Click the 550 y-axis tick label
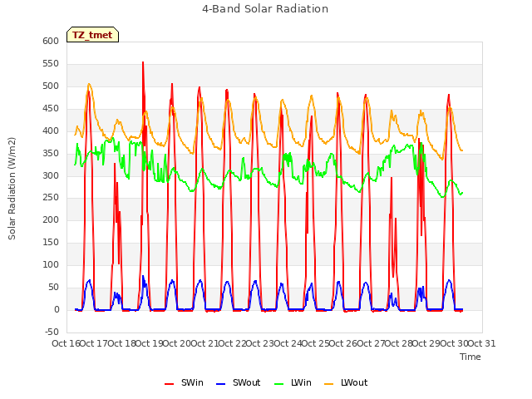 pos(51,63)
